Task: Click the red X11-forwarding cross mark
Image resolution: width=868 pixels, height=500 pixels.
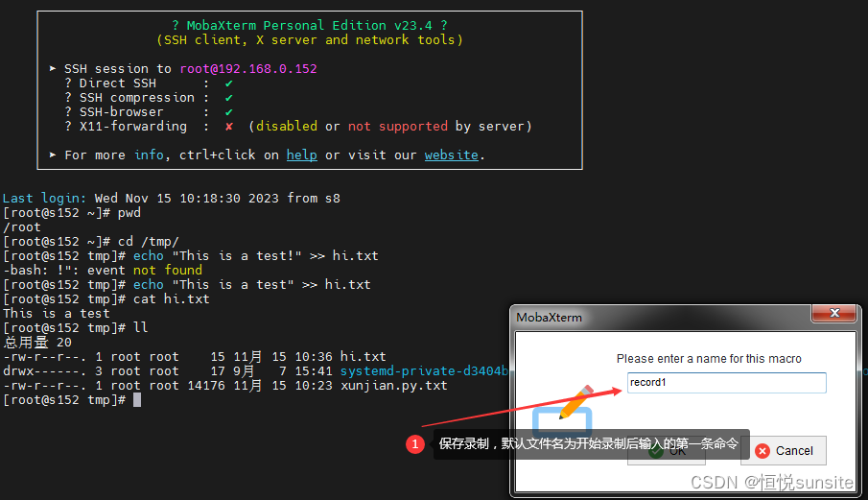Action: 228,127
